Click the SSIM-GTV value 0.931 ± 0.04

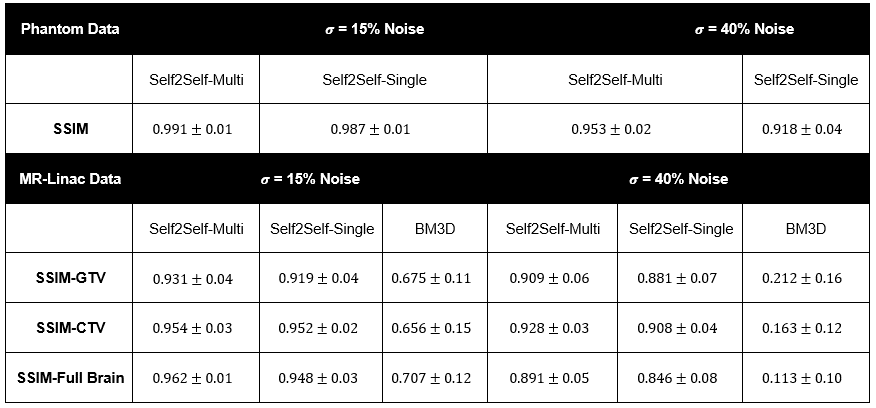196,279
